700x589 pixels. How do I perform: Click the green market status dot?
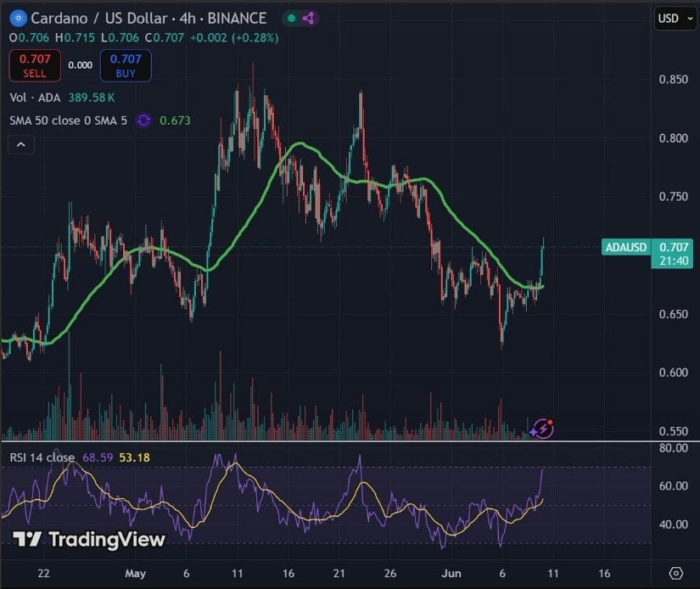pos(292,19)
